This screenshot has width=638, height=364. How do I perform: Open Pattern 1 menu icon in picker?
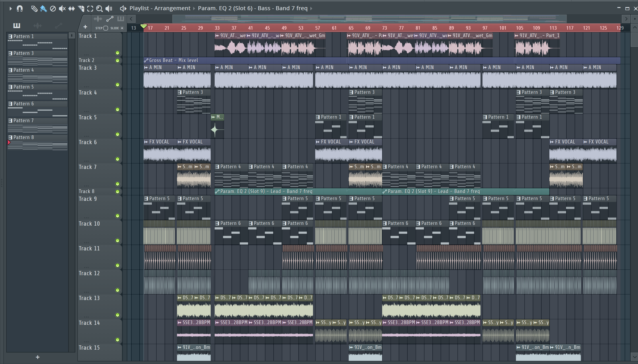[10, 37]
